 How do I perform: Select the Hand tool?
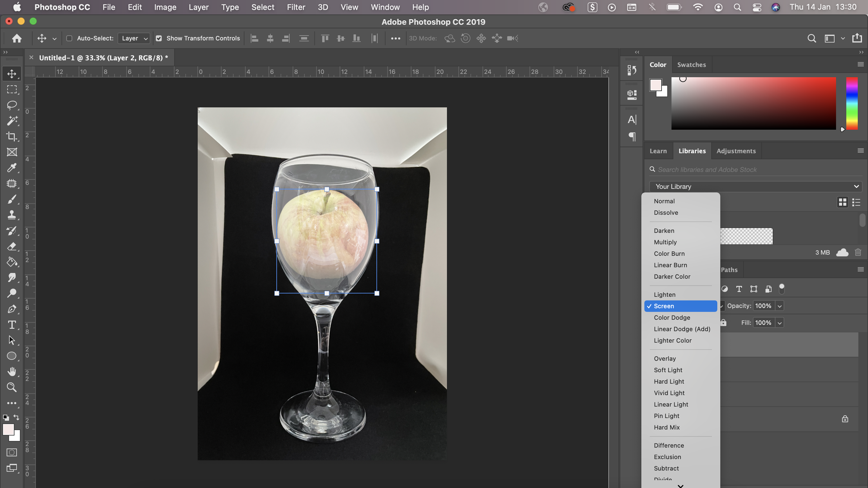[12, 371]
